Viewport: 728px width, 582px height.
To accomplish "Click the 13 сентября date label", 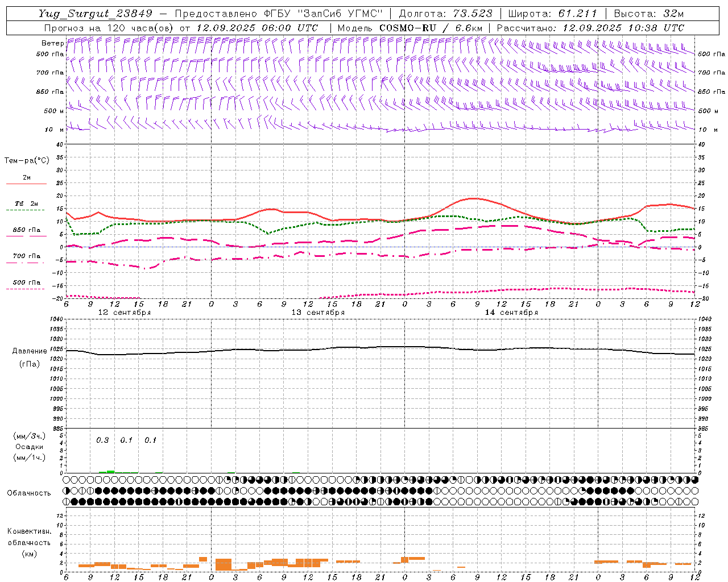I will [318, 313].
